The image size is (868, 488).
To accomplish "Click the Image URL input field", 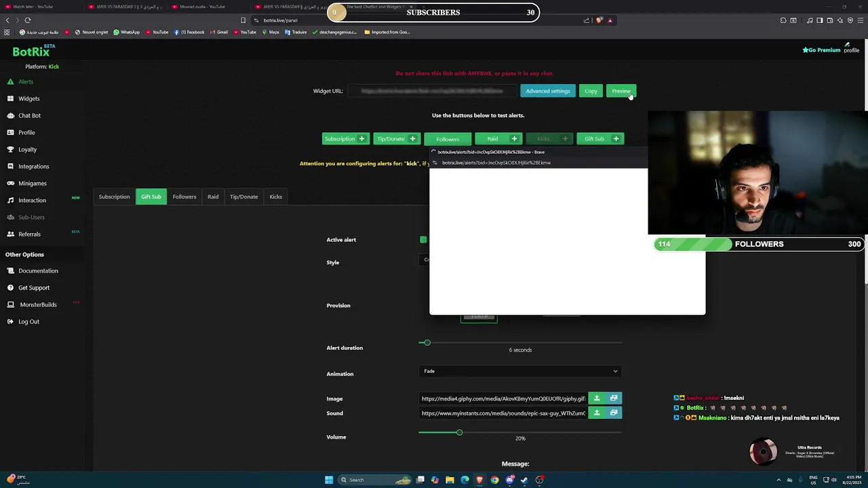I will click(x=503, y=399).
